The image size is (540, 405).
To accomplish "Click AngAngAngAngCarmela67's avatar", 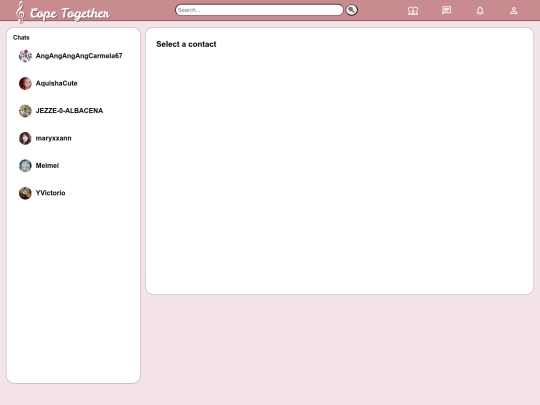I will (x=25, y=56).
